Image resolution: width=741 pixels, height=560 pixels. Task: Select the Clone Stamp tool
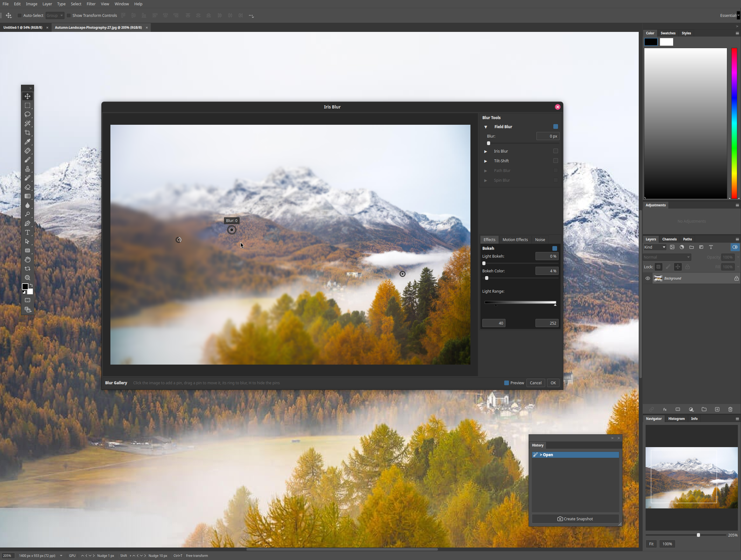28,169
